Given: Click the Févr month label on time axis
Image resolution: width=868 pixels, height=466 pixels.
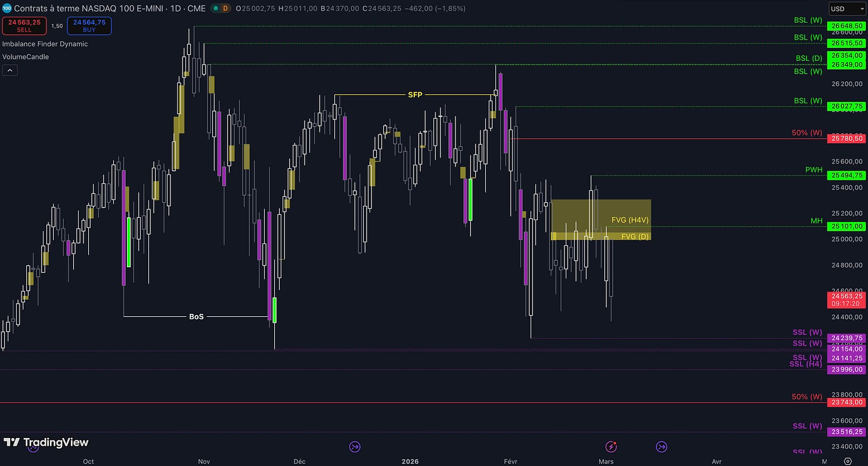Looking at the screenshot, I should point(511,461).
